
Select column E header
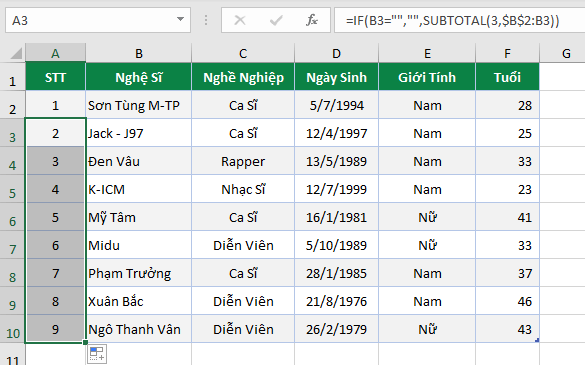(427, 53)
